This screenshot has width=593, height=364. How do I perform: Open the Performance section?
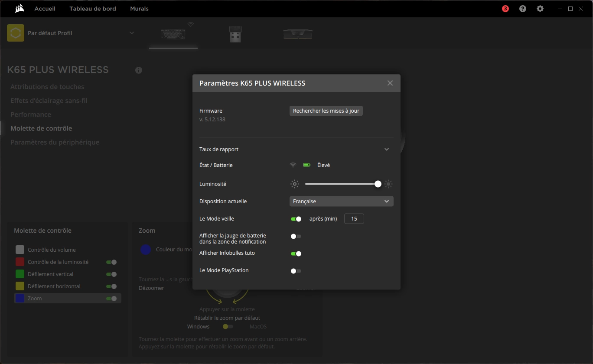(x=31, y=114)
